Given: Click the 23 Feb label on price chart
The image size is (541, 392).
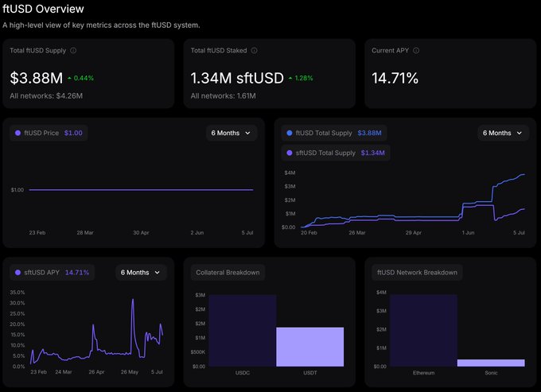Looking at the screenshot, I should (37, 233).
